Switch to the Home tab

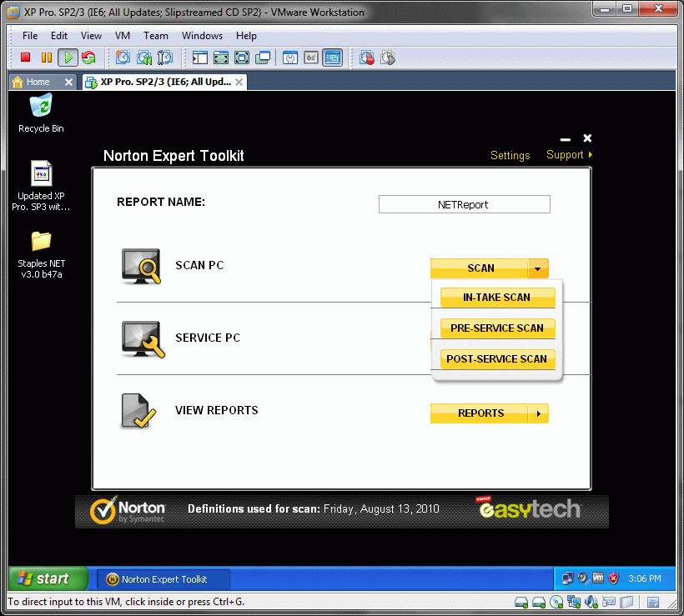tap(38, 82)
